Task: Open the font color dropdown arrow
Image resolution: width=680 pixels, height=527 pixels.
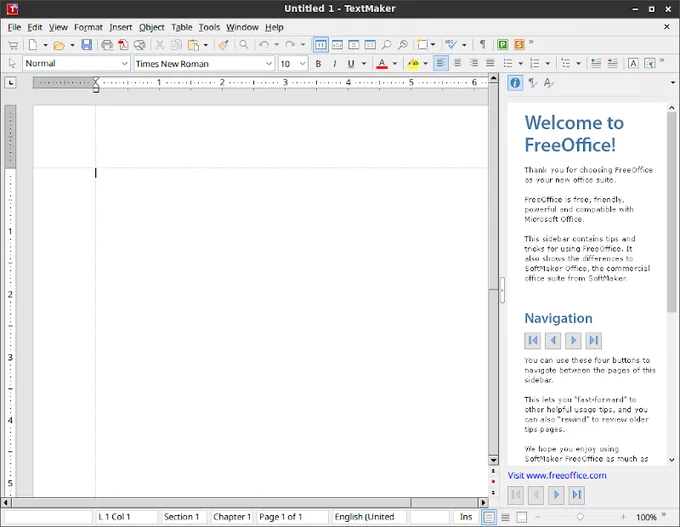Action: (395, 64)
